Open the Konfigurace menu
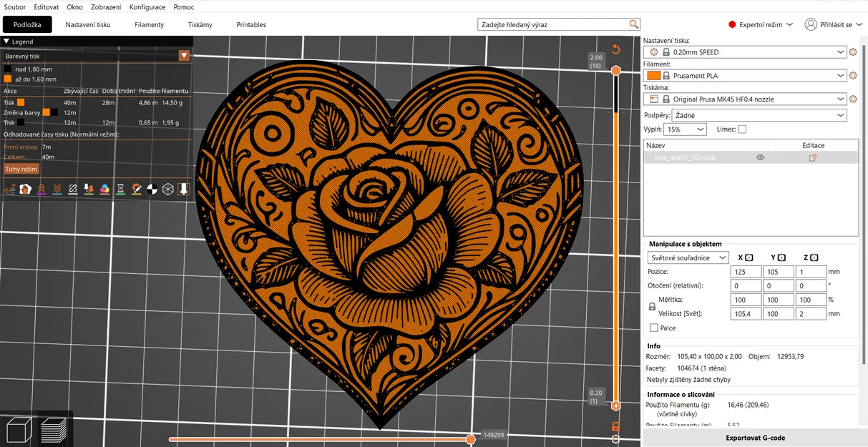This screenshot has width=868, height=447. [x=147, y=6]
